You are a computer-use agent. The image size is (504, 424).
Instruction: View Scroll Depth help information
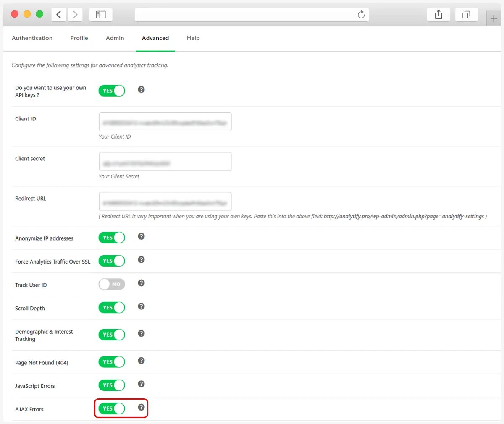(x=141, y=306)
